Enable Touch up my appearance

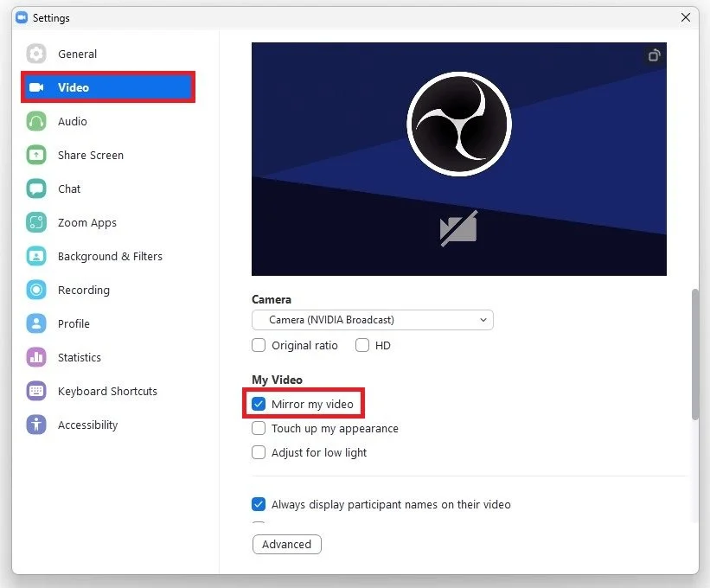[x=259, y=428]
